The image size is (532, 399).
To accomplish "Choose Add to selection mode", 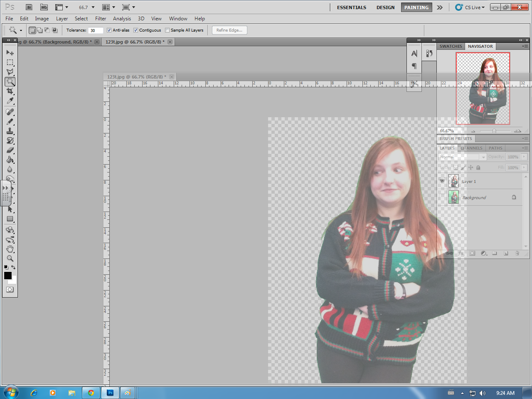I will point(40,30).
